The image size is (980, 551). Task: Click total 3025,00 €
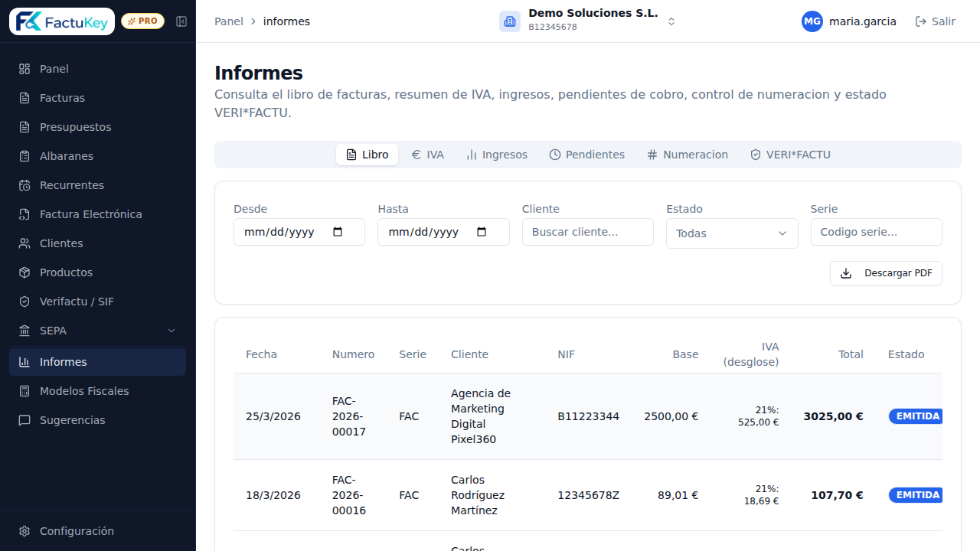pos(833,416)
